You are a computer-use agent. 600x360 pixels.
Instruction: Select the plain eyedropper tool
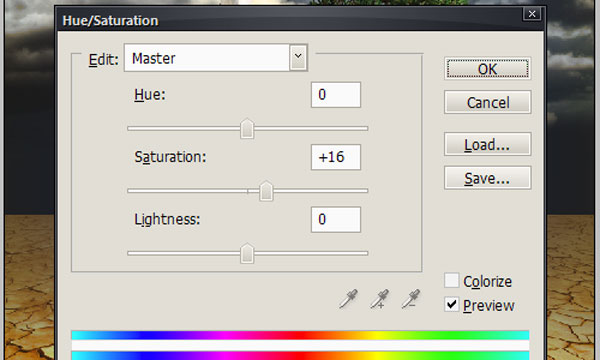(348, 299)
